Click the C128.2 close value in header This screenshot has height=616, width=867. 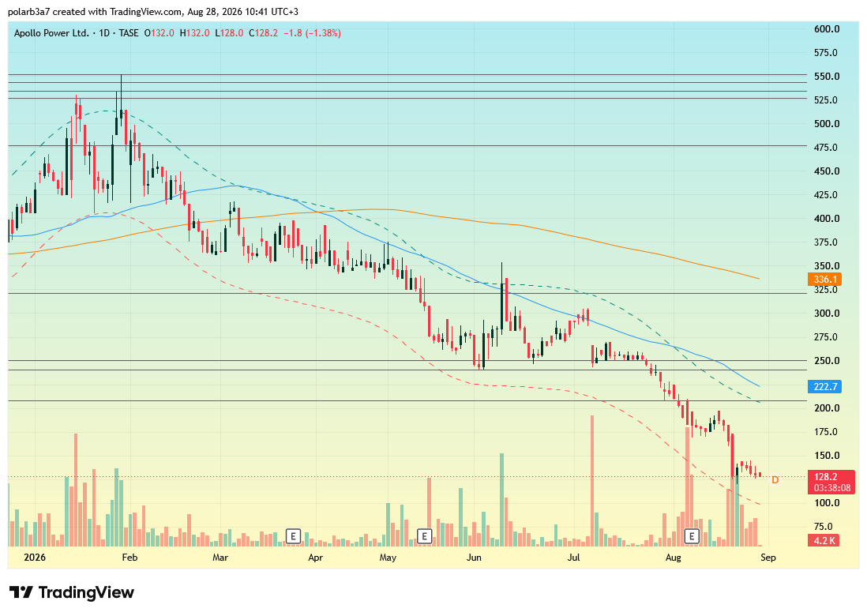pos(263,33)
